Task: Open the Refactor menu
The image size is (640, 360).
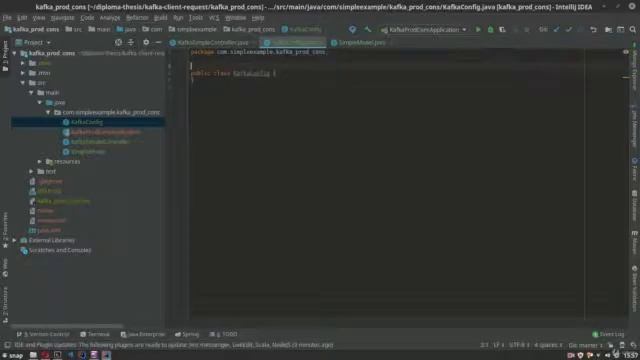Action: tap(137, 18)
